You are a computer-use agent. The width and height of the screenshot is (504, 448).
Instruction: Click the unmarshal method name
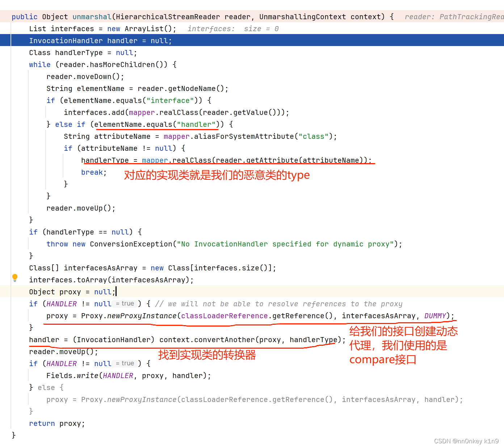coord(92,17)
